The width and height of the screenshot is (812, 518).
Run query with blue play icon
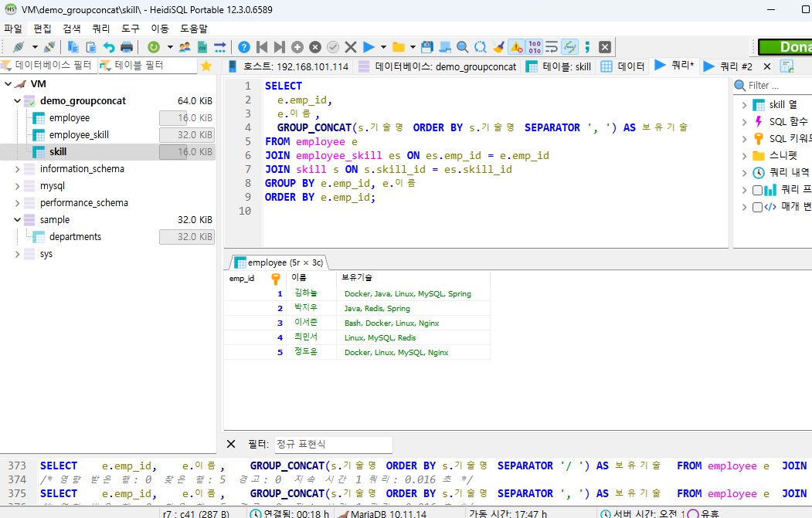coord(369,47)
